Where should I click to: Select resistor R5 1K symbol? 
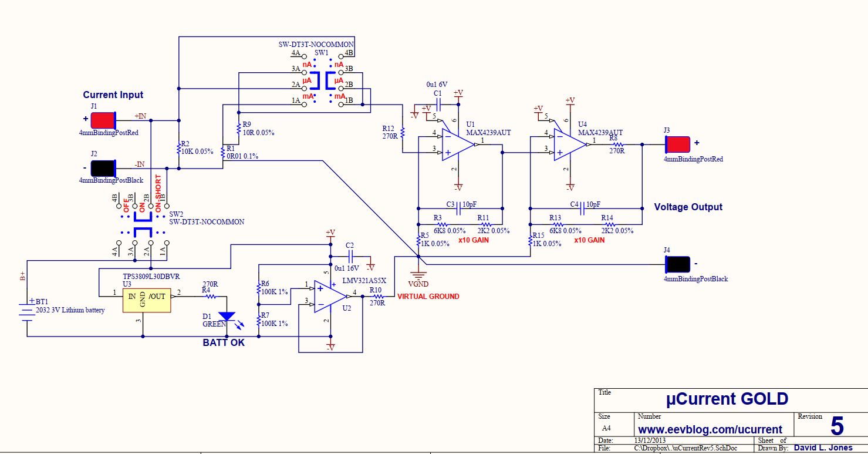(418, 239)
